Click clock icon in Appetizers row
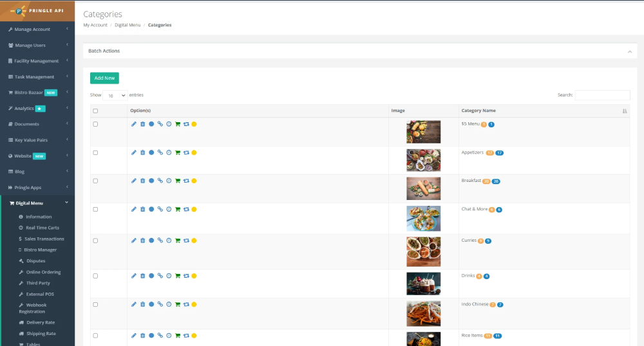Viewport: 644px width, 346px height. tap(169, 152)
